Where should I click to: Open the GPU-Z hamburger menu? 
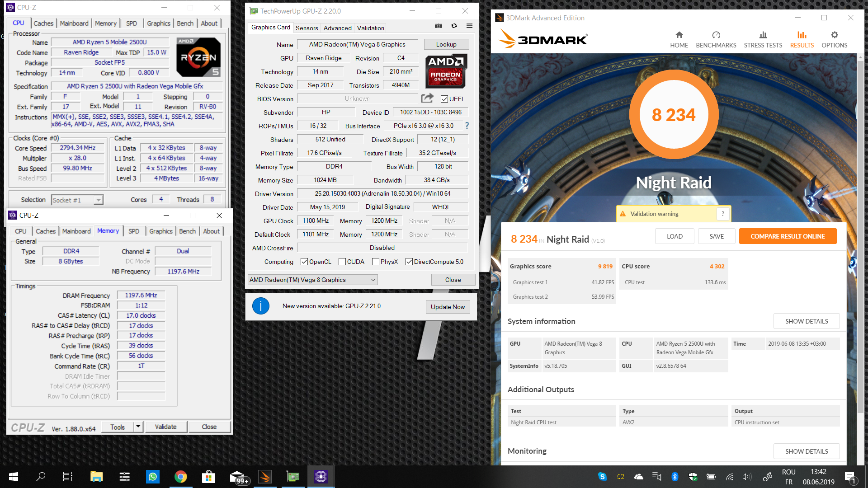(469, 26)
